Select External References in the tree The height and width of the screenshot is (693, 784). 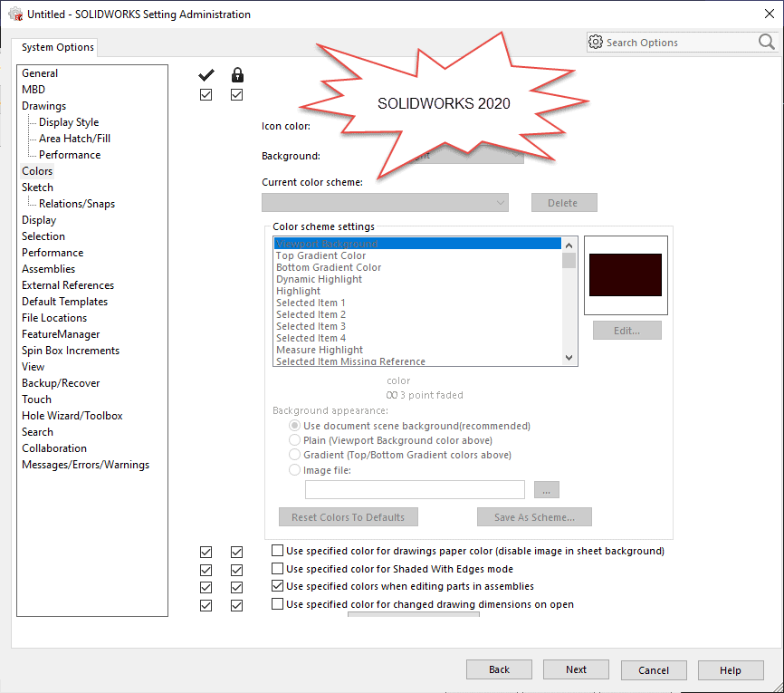(x=68, y=285)
